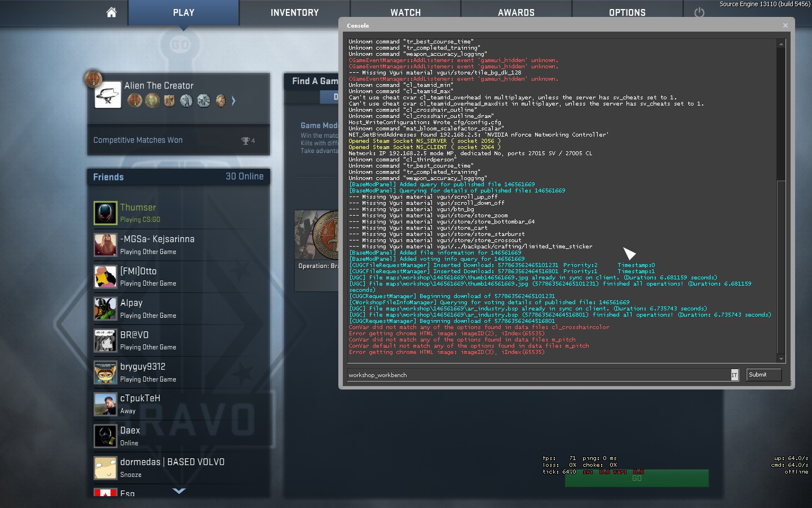Click the Console window title text
Screen dimensions: 812x508
[358, 26]
